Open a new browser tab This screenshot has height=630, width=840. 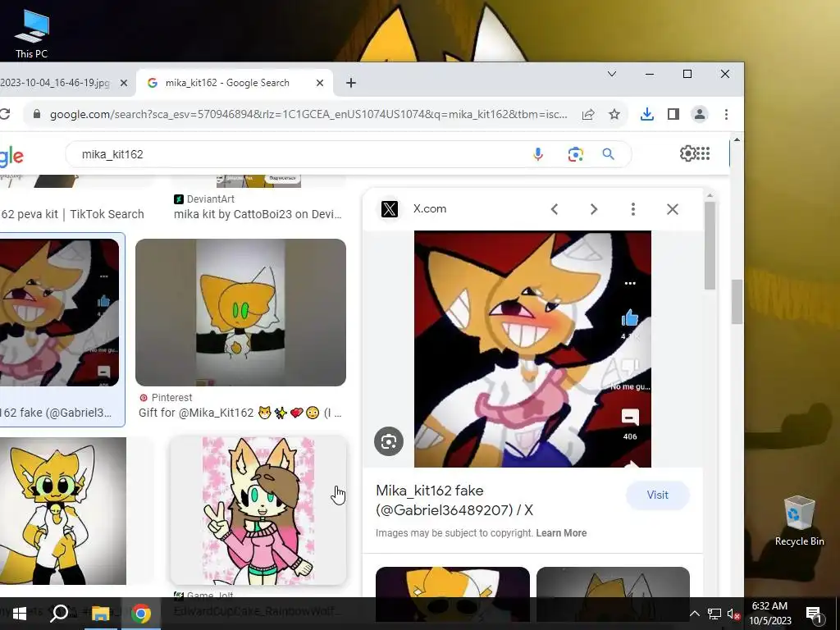click(351, 83)
